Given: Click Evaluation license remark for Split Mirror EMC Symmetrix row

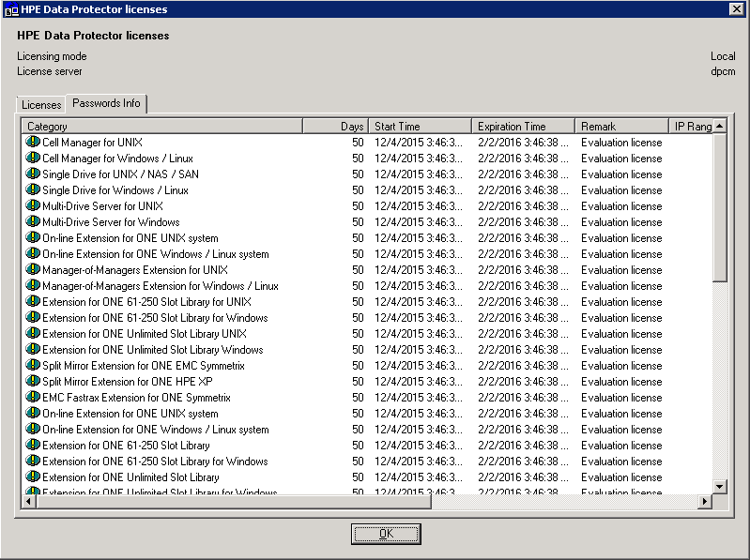Looking at the screenshot, I should pyautogui.click(x=621, y=366).
